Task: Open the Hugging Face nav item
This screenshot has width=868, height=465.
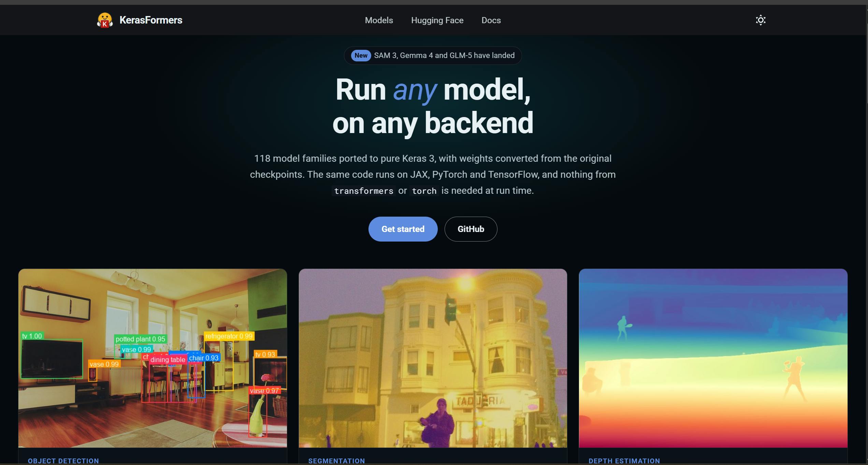Action: click(437, 20)
